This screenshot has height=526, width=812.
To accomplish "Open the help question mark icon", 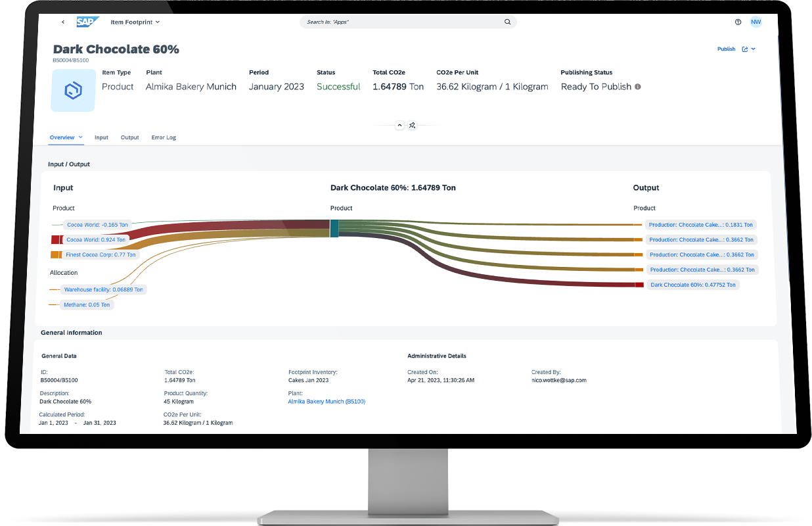I will tap(738, 22).
